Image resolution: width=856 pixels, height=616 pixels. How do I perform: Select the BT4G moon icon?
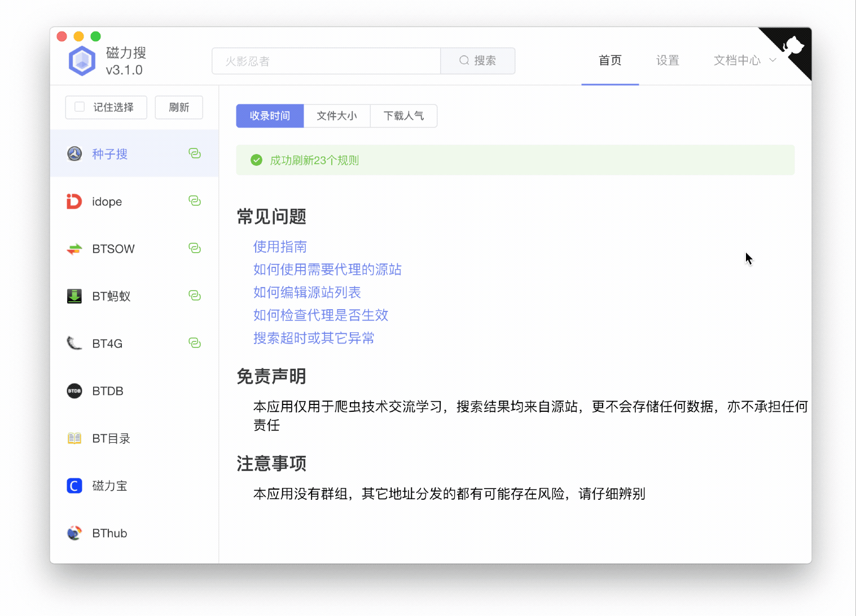click(74, 343)
